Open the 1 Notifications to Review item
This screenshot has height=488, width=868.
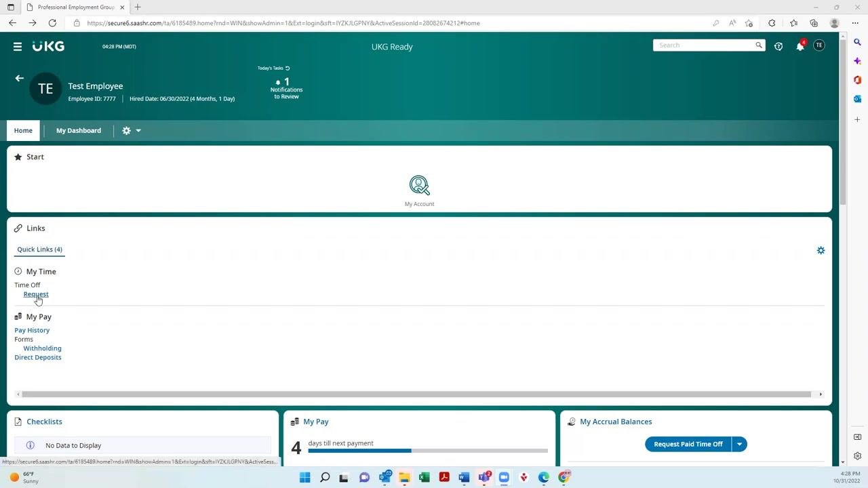286,89
